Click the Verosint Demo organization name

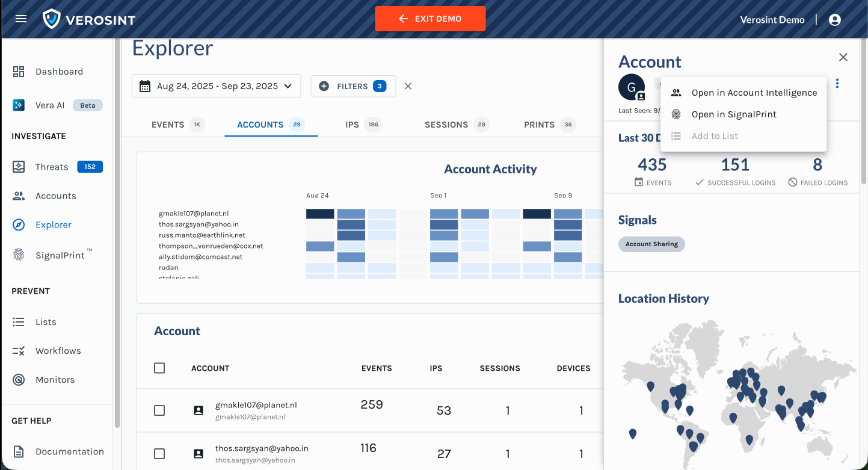click(x=772, y=20)
